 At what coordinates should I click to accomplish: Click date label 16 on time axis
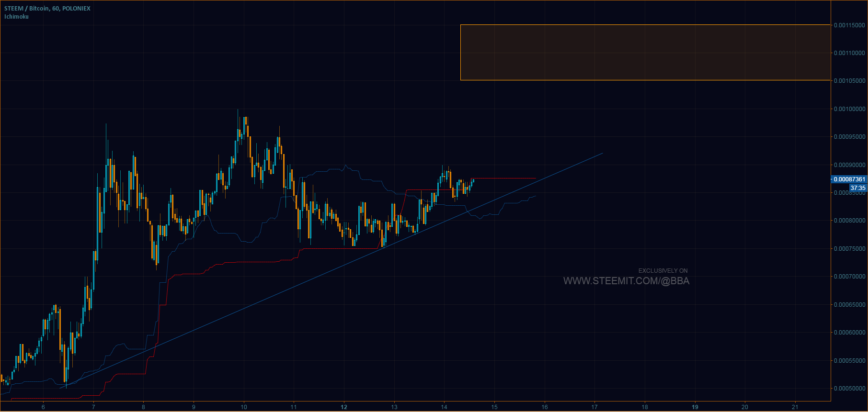pos(545,407)
